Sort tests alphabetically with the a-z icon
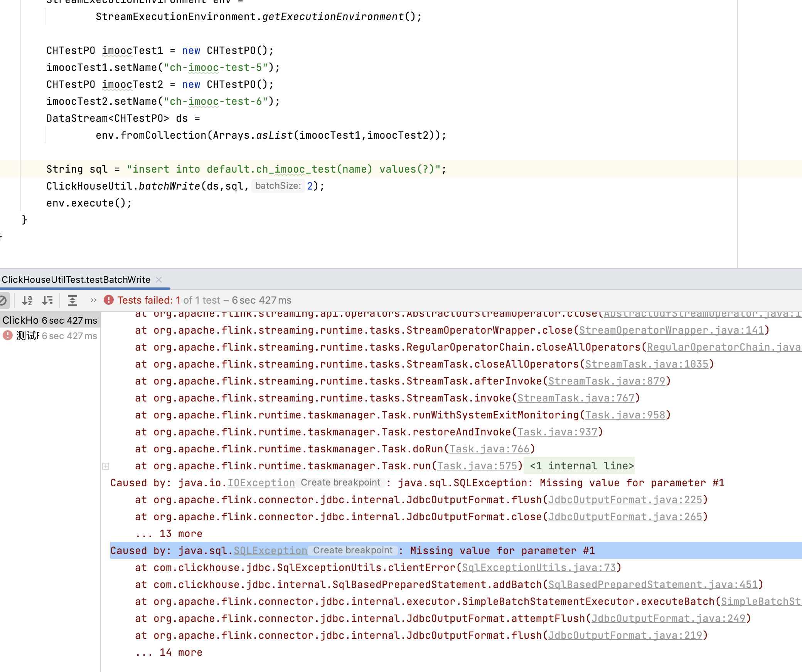This screenshot has height=672, width=802. click(27, 300)
